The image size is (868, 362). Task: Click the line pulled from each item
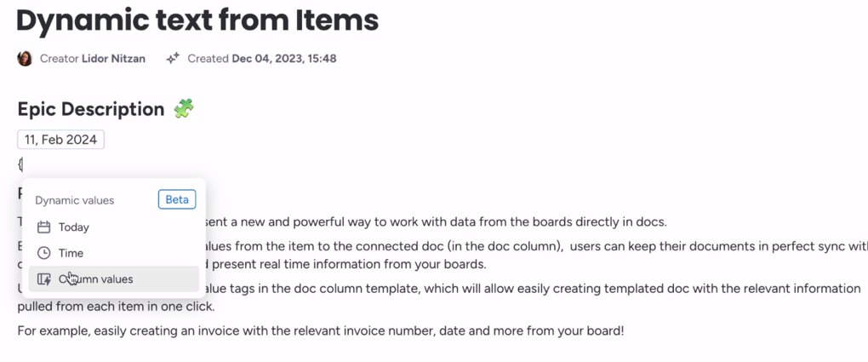pos(117,306)
